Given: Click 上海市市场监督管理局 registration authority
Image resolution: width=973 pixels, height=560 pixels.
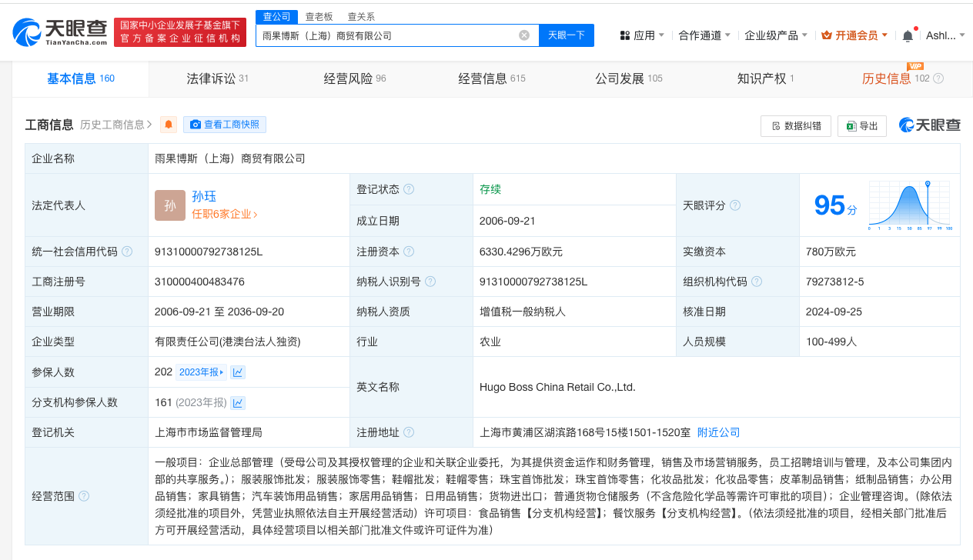Looking at the screenshot, I should tap(209, 432).
